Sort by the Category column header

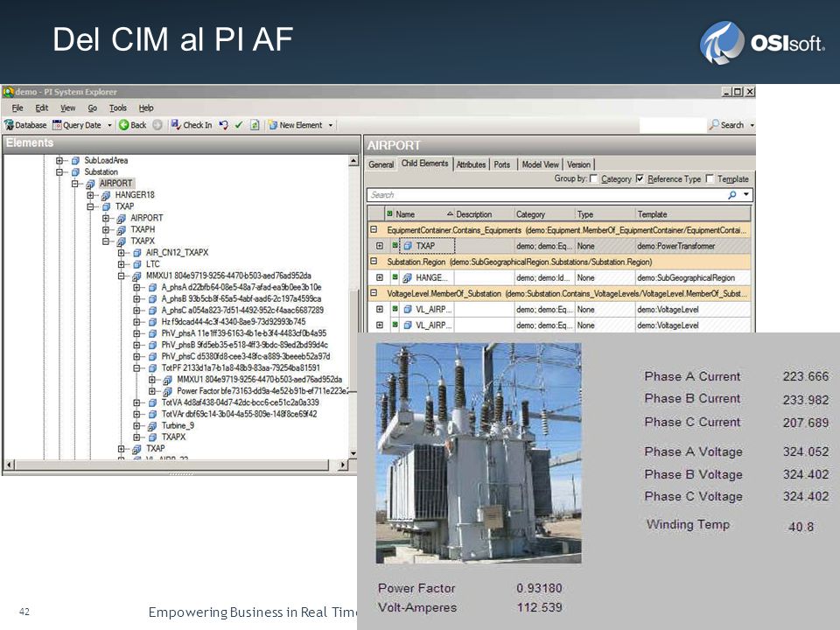click(545, 214)
